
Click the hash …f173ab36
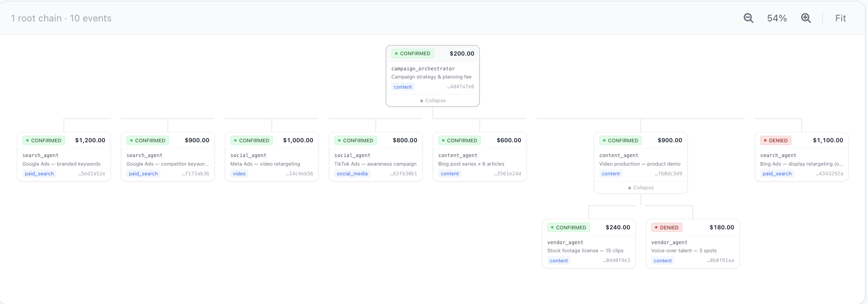click(196, 174)
